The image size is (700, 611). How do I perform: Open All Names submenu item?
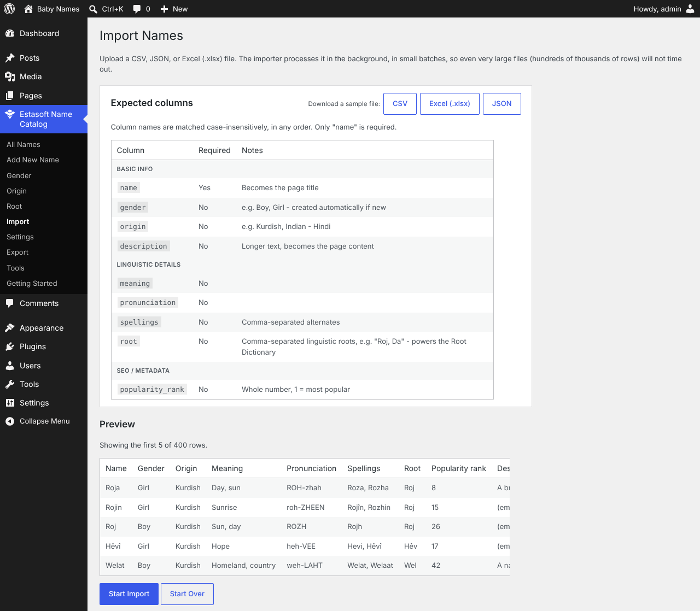[x=24, y=144]
